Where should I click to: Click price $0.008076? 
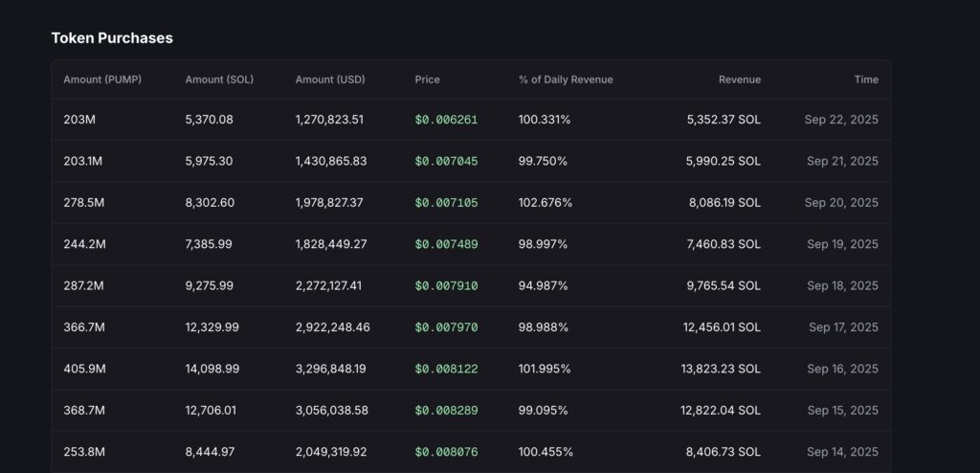pyautogui.click(x=446, y=452)
